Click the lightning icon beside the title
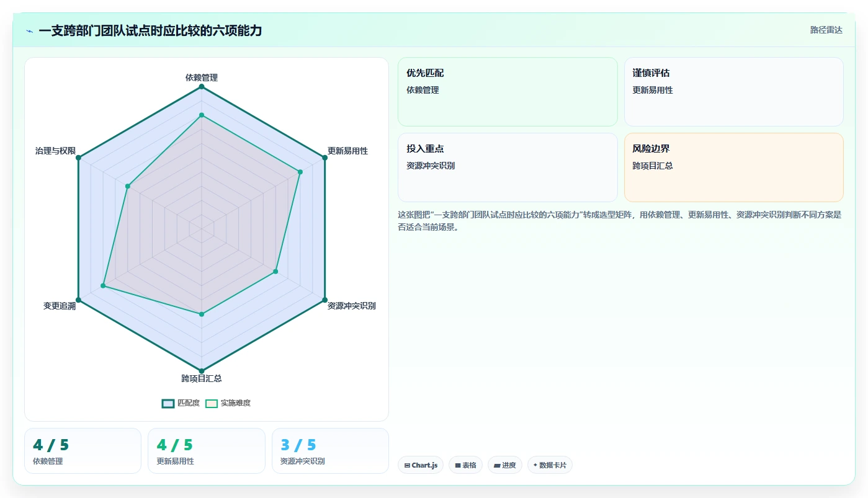 click(29, 30)
